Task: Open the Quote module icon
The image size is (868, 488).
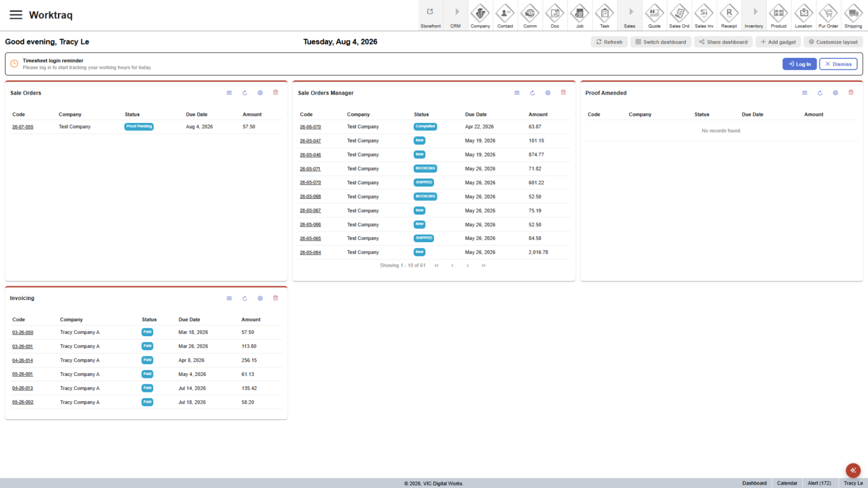Action: pyautogui.click(x=654, y=15)
